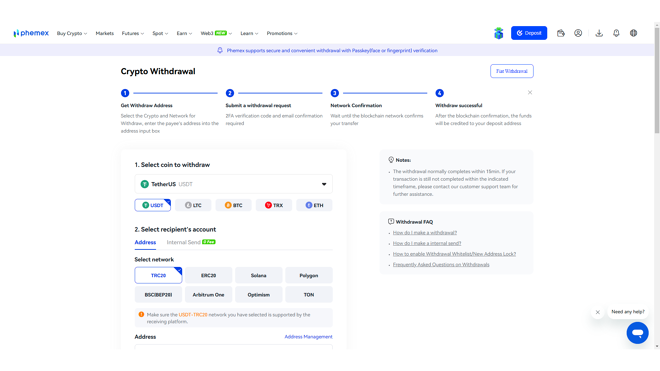Viewport: 660px width, 371px height.
Task: Open Withdrawal Whitelist/New Address Lock FAQ link
Action: tap(454, 254)
